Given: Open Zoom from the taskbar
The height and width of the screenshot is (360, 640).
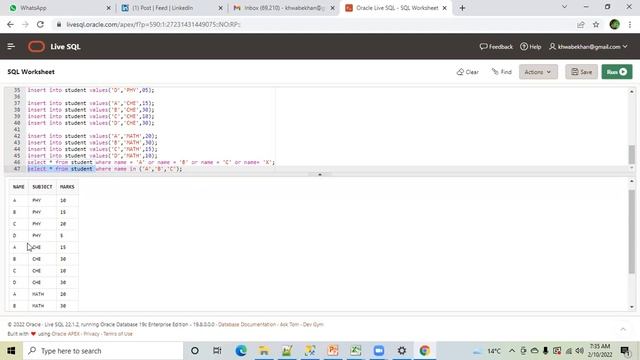Looking at the screenshot, I should [x=379, y=351].
